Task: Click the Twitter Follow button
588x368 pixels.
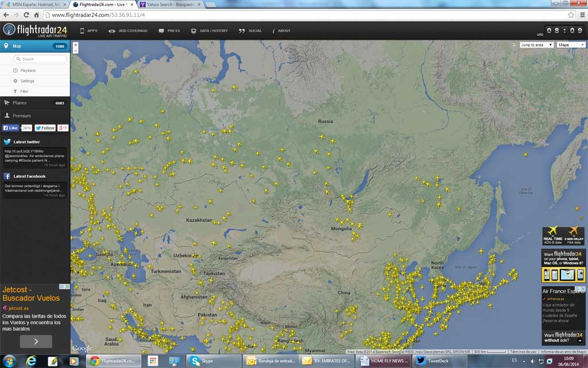Action: click(x=45, y=128)
